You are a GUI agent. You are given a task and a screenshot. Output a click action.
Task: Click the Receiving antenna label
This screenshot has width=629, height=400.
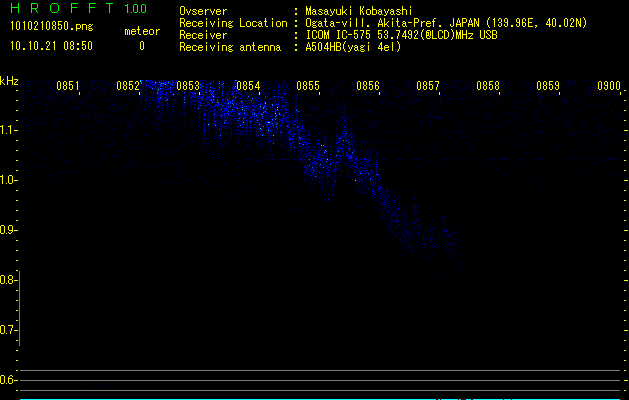[230, 47]
